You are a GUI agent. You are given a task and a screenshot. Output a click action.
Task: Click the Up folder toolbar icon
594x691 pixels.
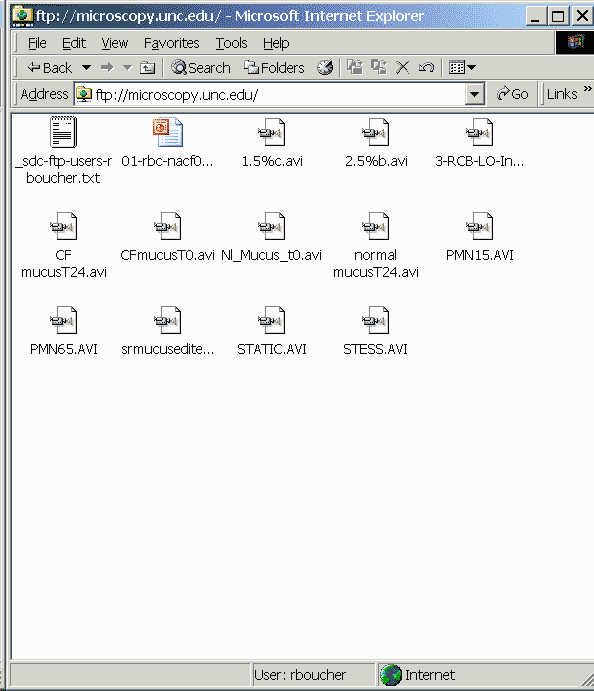tap(147, 68)
